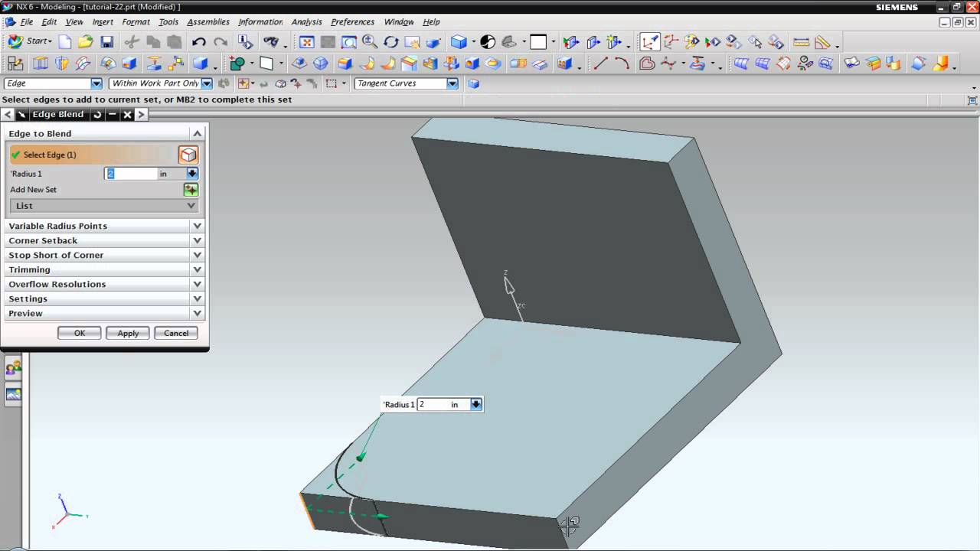
Task: Open on-screen Radius 1 options arrow
Action: point(476,404)
